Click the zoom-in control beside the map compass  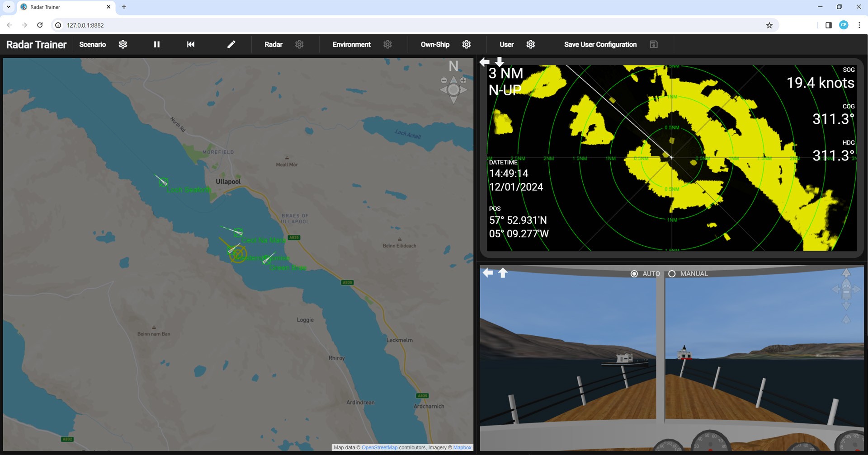tap(464, 80)
